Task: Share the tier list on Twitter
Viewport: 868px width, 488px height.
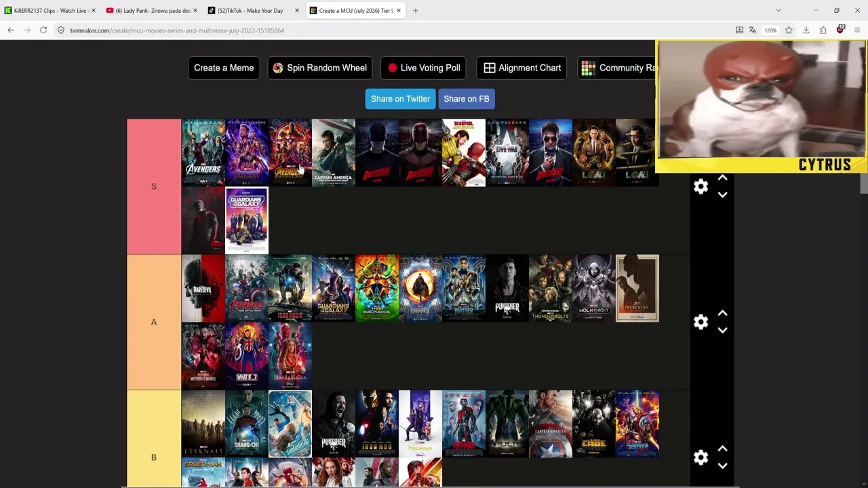Action: point(401,99)
